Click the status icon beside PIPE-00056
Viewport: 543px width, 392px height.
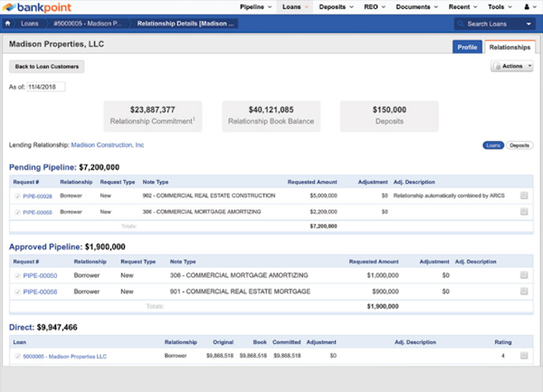point(18,292)
